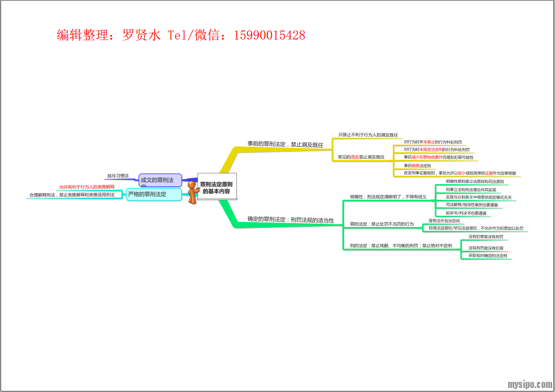This screenshot has height=392, width=555.
Task: Select the 合理解释刑法 leaf on the left
Action: (x=71, y=195)
